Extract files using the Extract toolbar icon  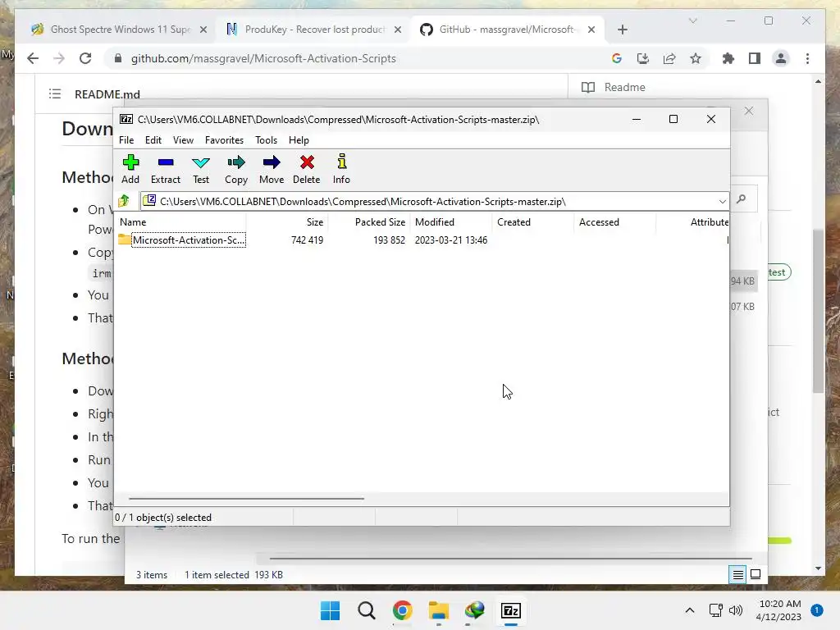tap(166, 169)
